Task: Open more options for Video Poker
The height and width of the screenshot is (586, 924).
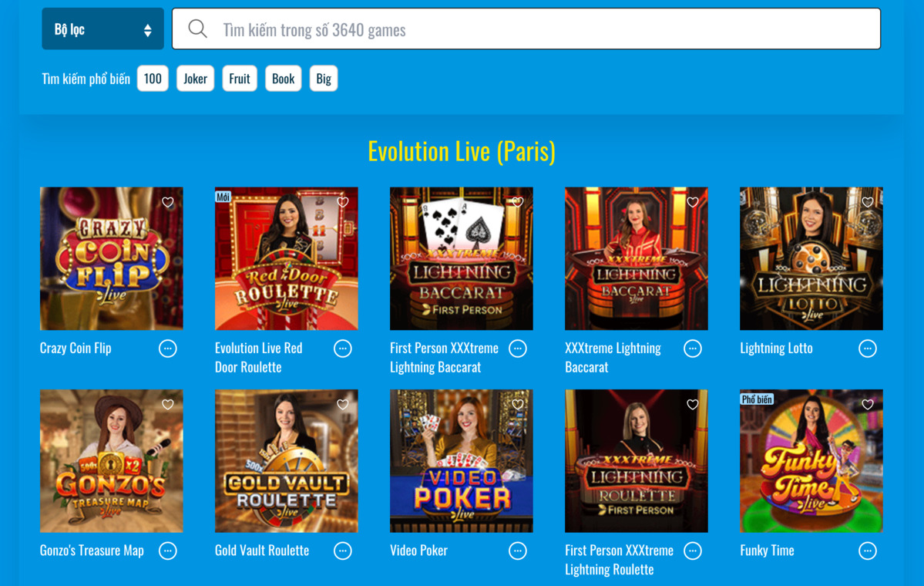Action: [x=517, y=551]
